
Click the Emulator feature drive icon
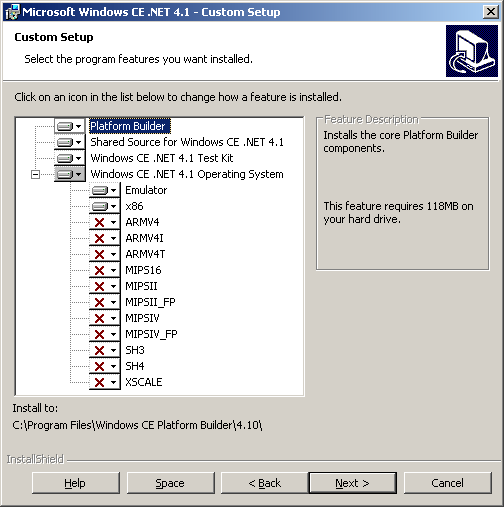[100, 190]
